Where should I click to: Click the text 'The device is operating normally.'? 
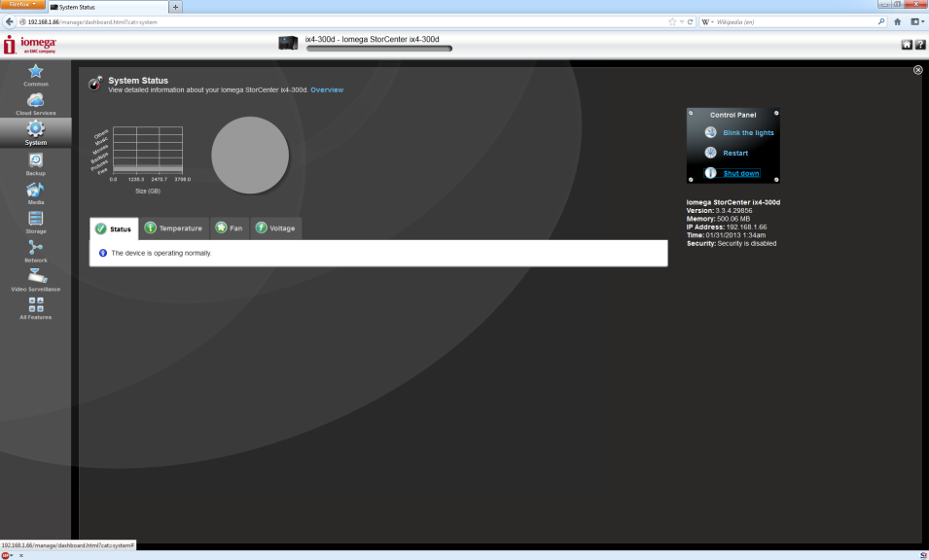click(x=161, y=253)
